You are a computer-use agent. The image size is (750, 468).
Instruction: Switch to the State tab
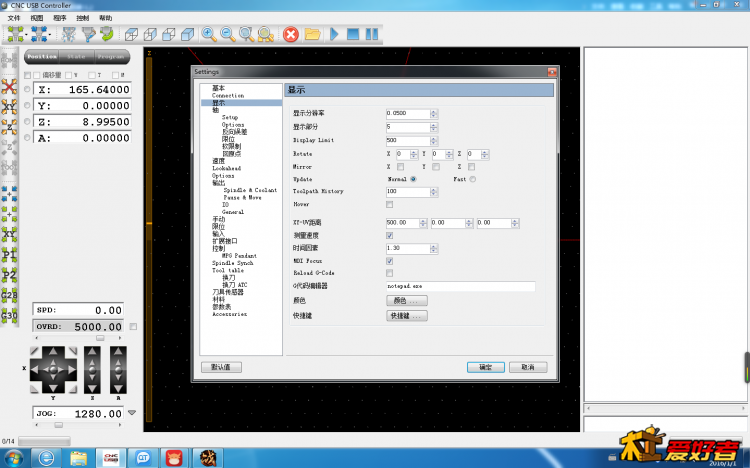click(77, 56)
